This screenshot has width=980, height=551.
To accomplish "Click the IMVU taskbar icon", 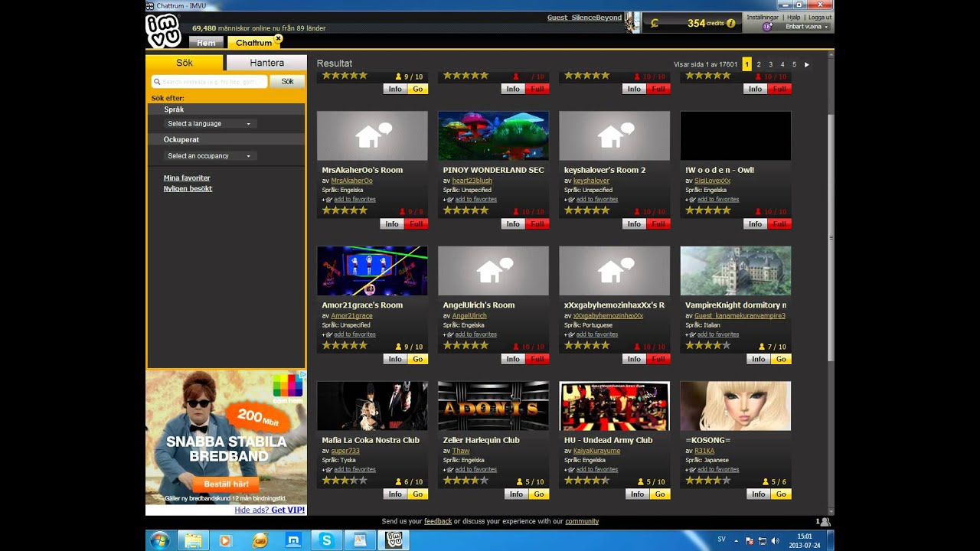I will tap(395, 540).
